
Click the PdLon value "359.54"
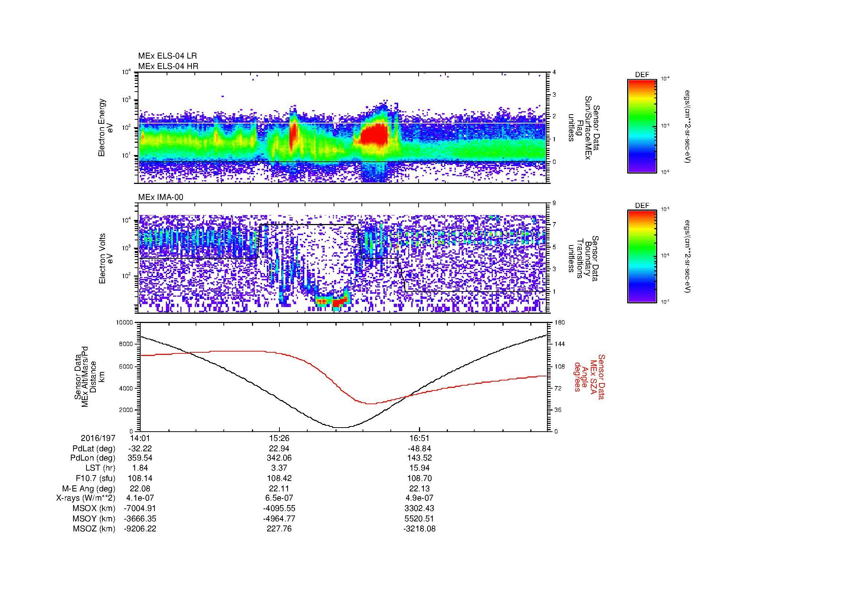[140, 458]
